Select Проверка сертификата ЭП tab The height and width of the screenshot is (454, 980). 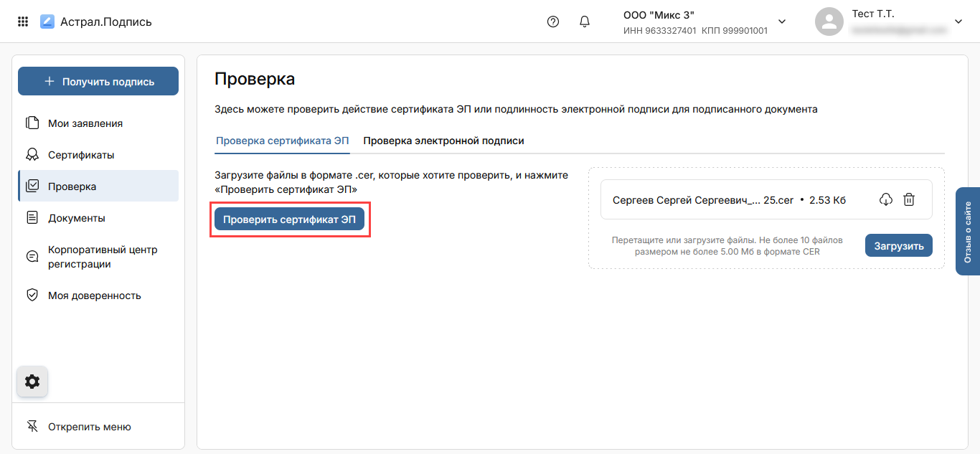(x=283, y=141)
